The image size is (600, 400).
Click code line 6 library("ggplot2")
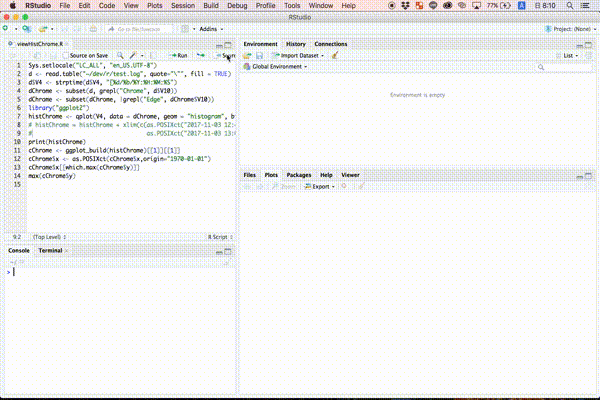59,108
